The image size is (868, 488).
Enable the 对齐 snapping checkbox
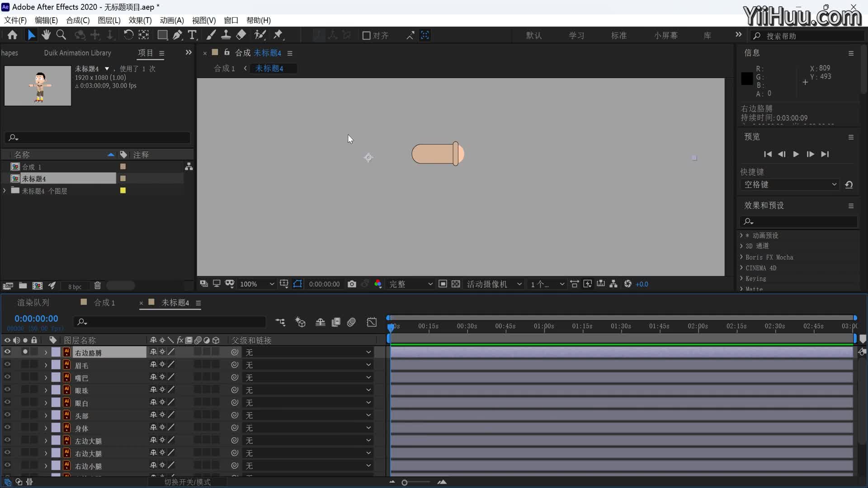tap(367, 36)
